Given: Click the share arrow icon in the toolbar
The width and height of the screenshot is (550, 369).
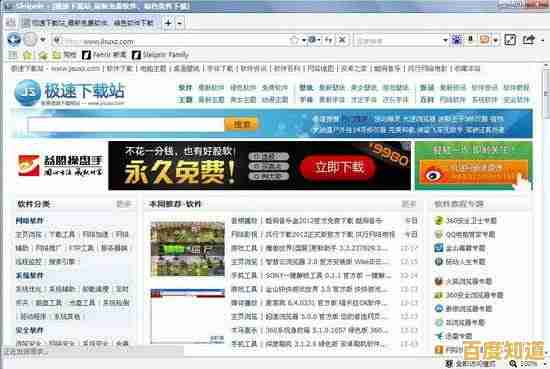Looking at the screenshot, I should (529, 40).
